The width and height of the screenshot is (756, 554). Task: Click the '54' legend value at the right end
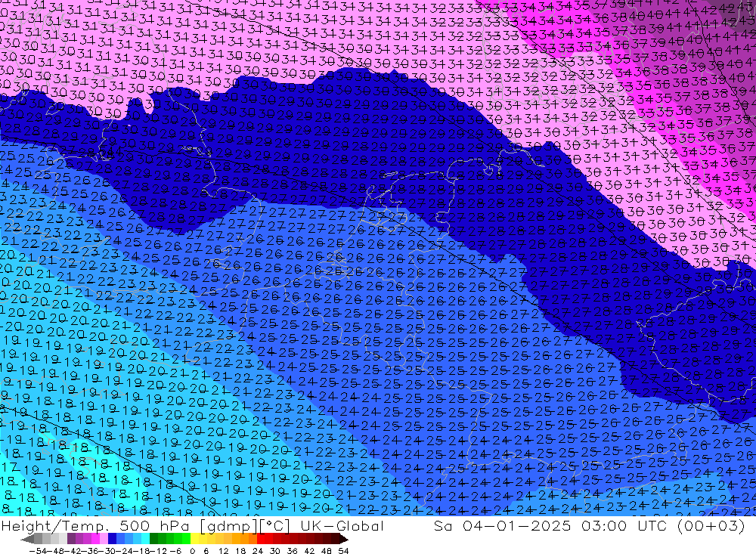343,551
